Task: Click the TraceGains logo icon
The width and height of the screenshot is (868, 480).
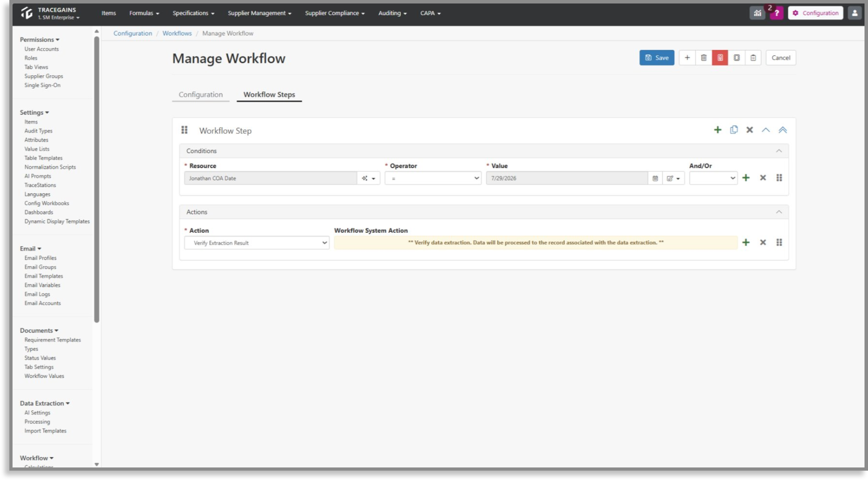Action: coord(26,13)
